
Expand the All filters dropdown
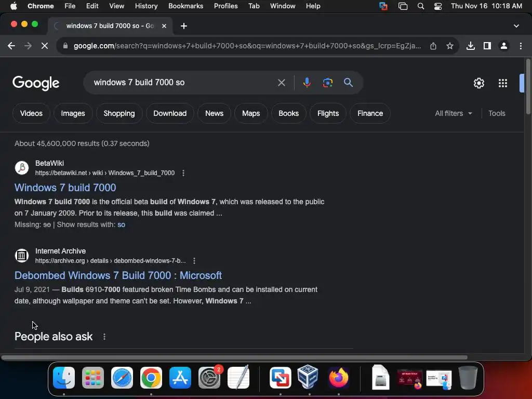pos(453,113)
